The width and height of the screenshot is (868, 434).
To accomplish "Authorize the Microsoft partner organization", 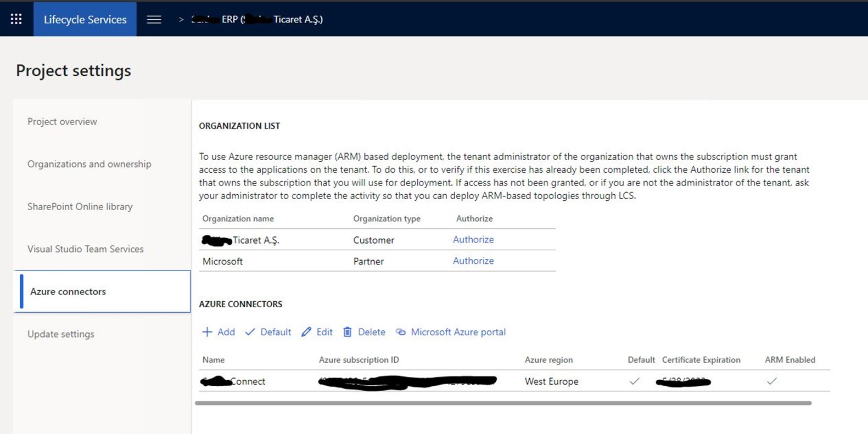I will point(473,261).
